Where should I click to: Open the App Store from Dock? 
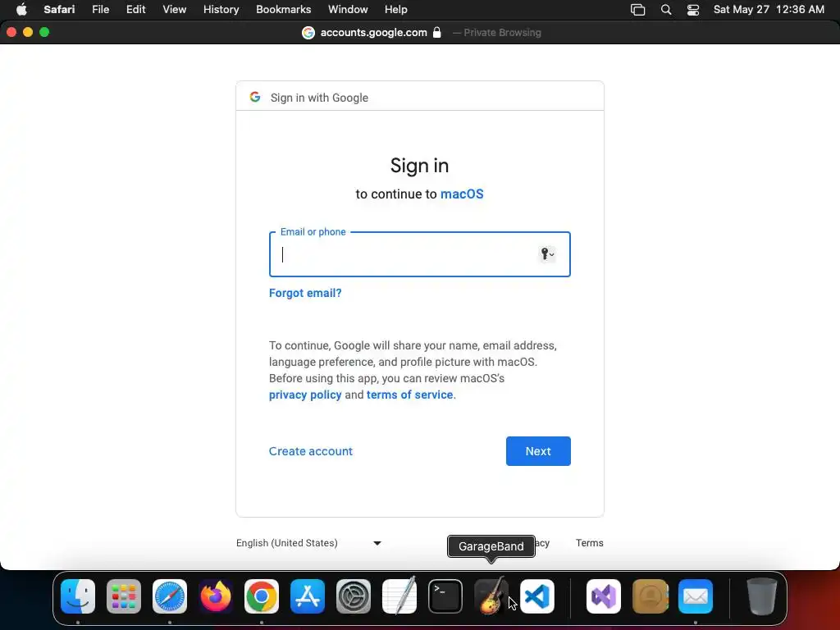(308, 596)
